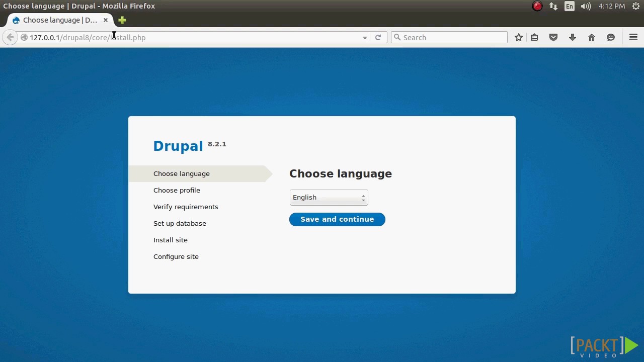Select the Choose language | Drupal tab

coord(60,20)
